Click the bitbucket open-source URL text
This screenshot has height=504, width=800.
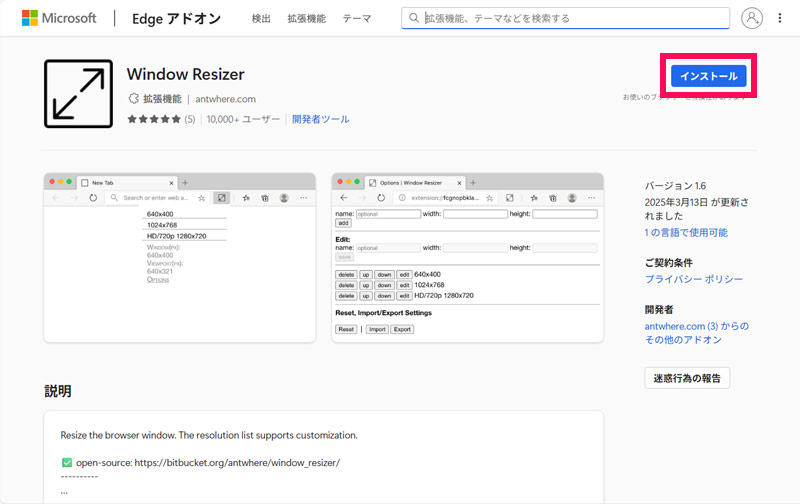[237, 463]
